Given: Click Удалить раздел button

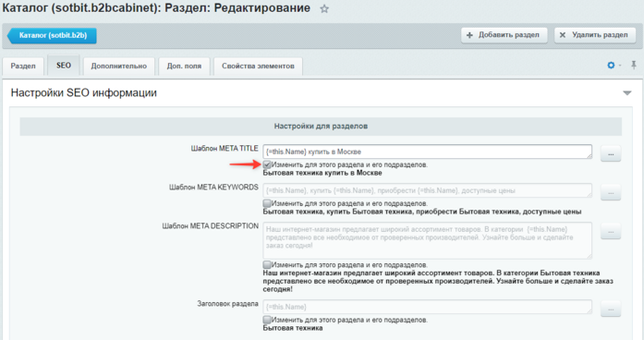Looking at the screenshot, I should point(595,35).
